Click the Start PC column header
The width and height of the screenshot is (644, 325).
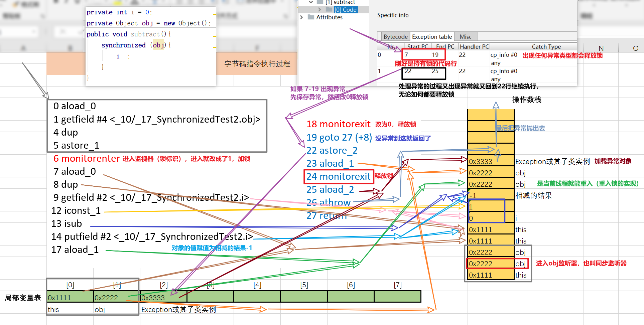[x=417, y=46]
